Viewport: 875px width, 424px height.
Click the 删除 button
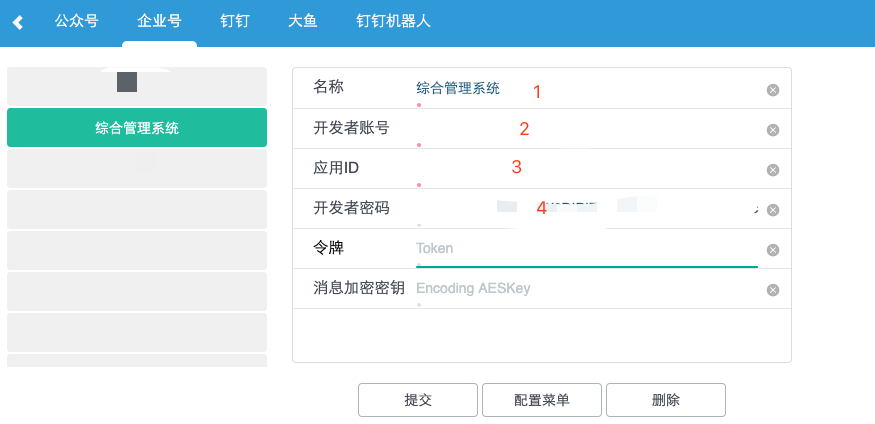click(665, 400)
